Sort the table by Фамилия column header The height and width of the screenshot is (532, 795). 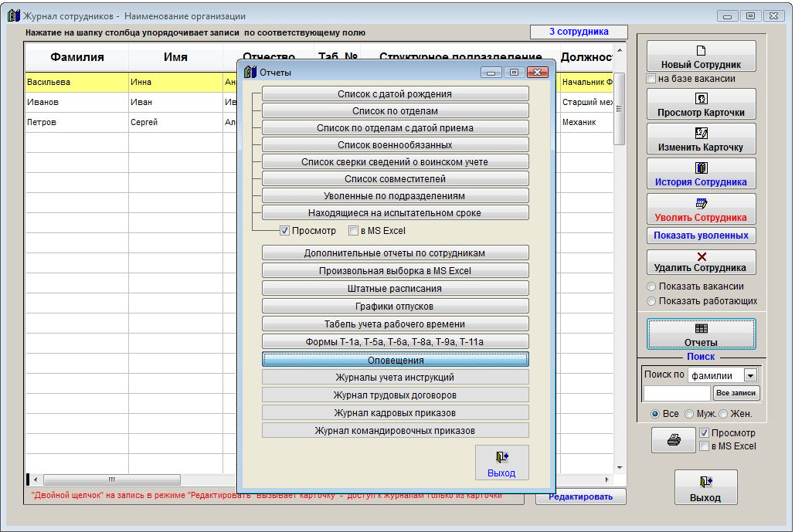(x=77, y=57)
